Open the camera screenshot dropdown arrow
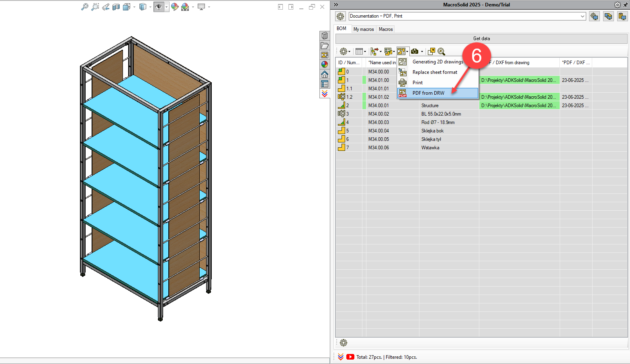The width and height of the screenshot is (630, 364). pos(422,51)
